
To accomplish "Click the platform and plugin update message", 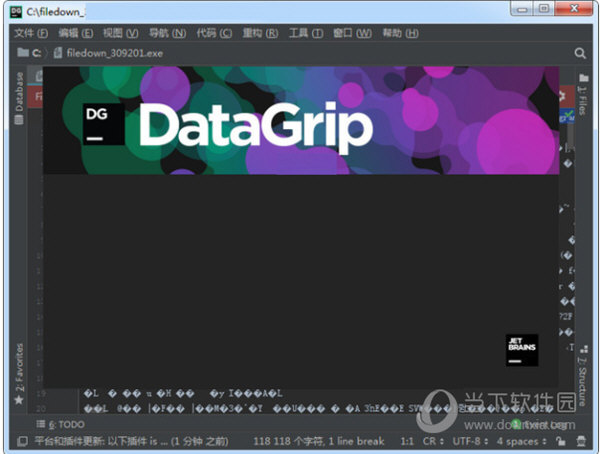I will tap(132, 441).
